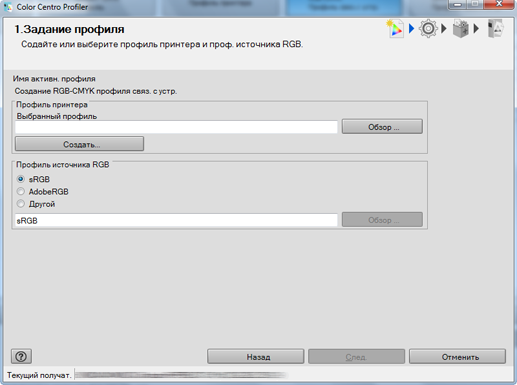Click the heading 1.Задание профиля
517x385 pixels.
pyautogui.click(x=69, y=29)
